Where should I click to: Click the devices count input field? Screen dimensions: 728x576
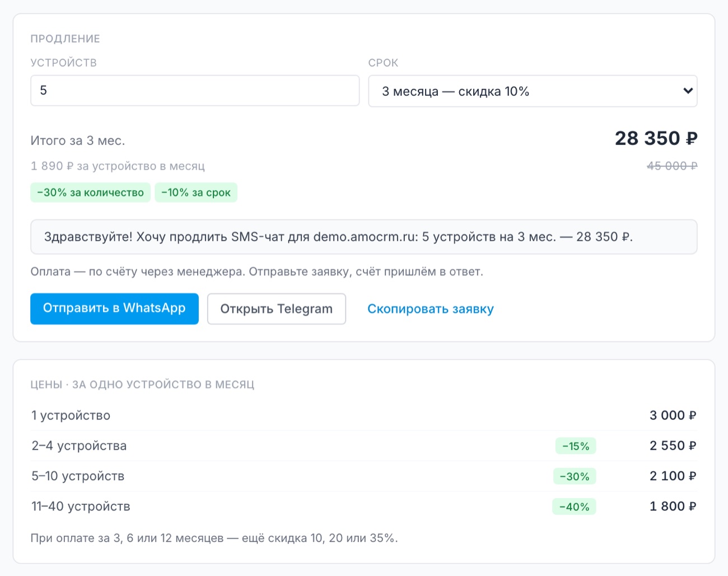coord(195,91)
